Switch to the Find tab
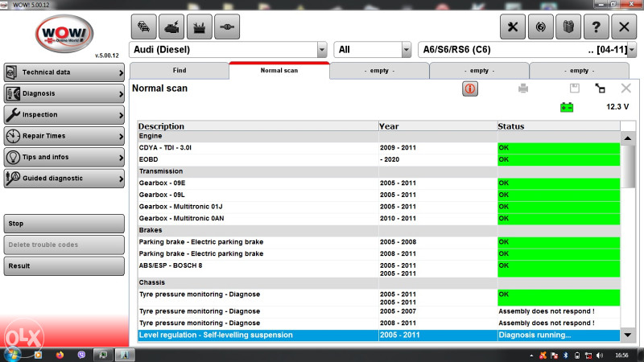 [x=180, y=71]
